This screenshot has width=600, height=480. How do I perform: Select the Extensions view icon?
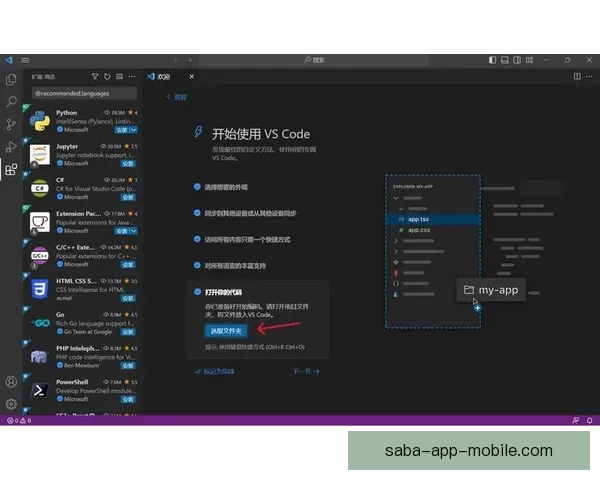pos(11,169)
